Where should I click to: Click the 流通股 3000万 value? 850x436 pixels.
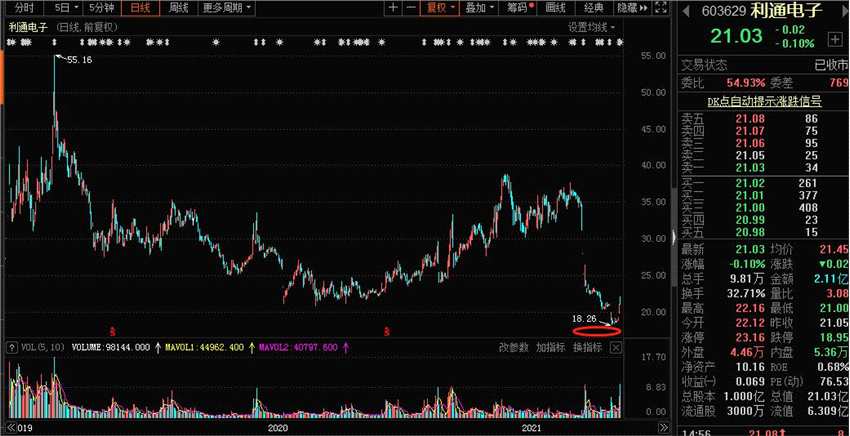[x=746, y=411]
